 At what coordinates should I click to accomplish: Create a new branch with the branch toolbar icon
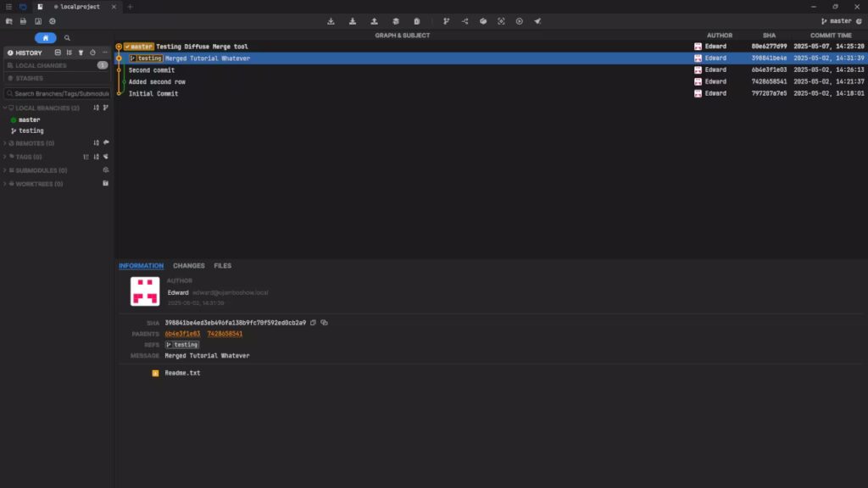pos(445,20)
